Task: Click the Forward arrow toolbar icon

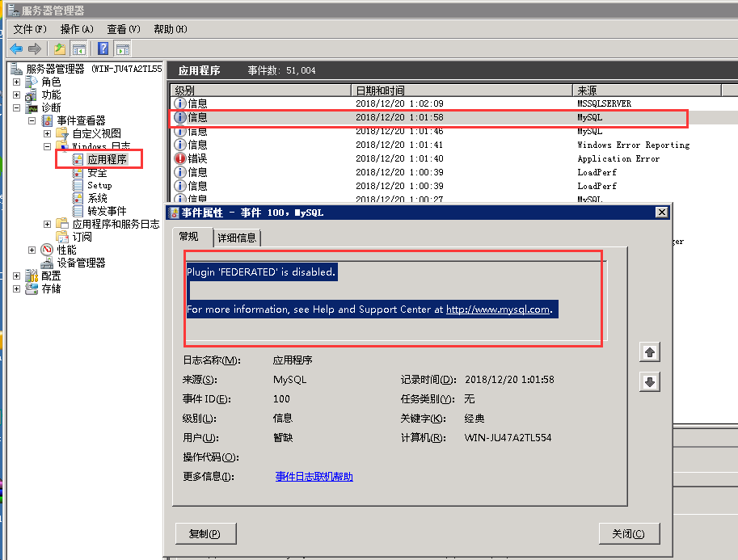Action: coord(35,48)
